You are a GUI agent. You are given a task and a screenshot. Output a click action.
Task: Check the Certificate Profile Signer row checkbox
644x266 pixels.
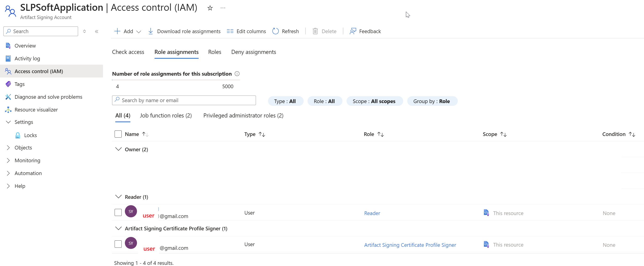click(x=118, y=244)
